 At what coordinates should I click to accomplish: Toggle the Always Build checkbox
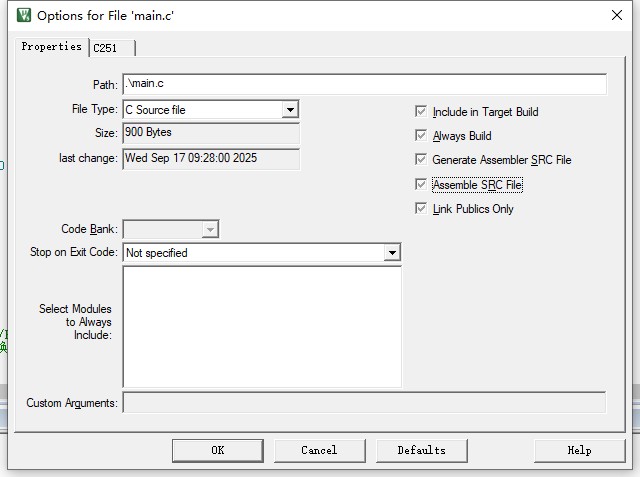click(x=421, y=136)
